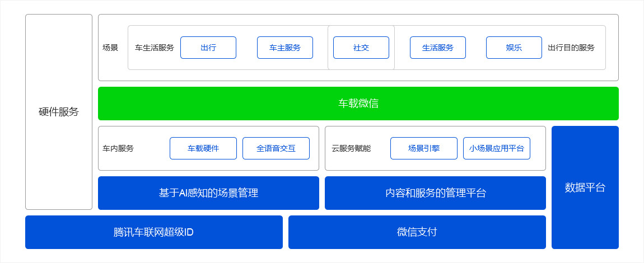Select the 车主服务 box
The height and width of the screenshot is (263, 644).
click(x=285, y=48)
